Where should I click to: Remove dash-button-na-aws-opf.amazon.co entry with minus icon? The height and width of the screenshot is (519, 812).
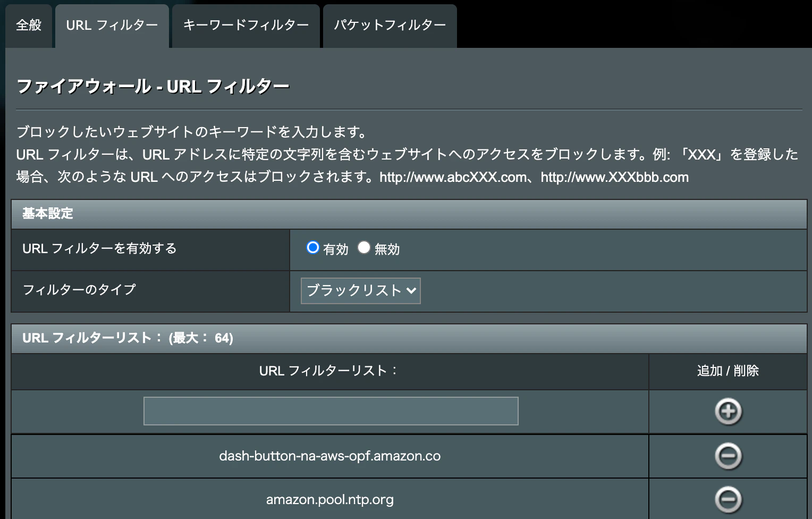tap(728, 456)
